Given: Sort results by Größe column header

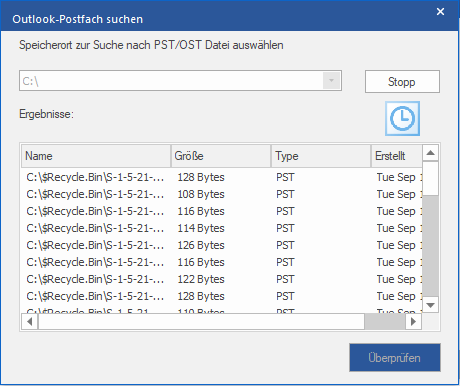Looking at the screenshot, I should pyautogui.click(x=221, y=156).
